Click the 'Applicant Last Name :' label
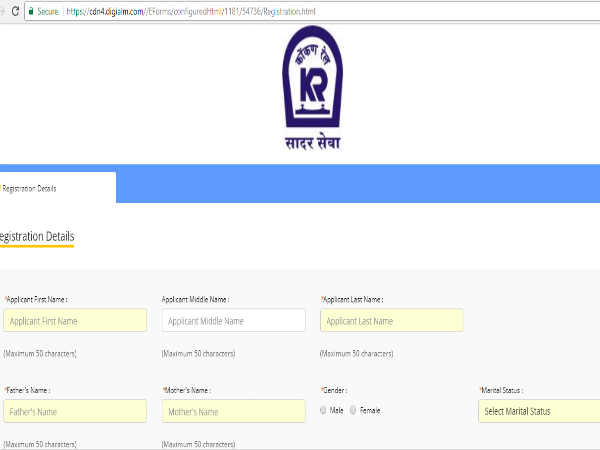 click(x=352, y=300)
